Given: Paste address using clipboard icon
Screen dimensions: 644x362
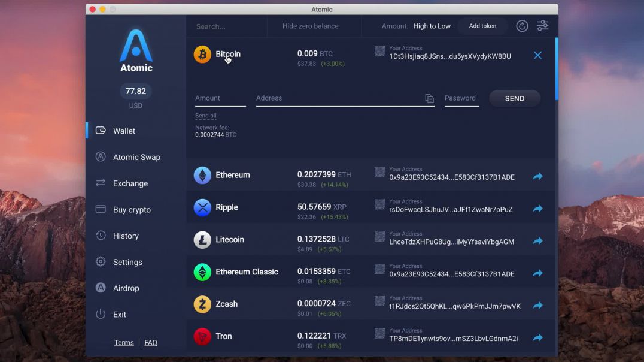Looking at the screenshot, I should (x=429, y=98).
